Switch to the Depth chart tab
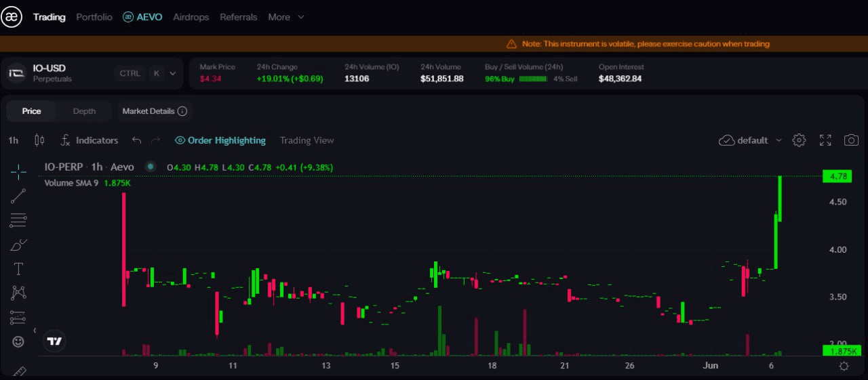868x380 pixels. click(84, 111)
